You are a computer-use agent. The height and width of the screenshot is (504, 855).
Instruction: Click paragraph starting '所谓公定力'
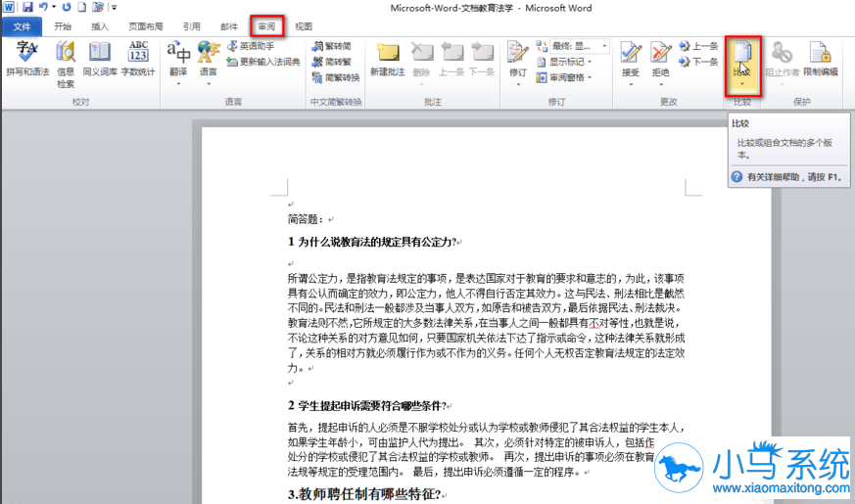click(487, 323)
